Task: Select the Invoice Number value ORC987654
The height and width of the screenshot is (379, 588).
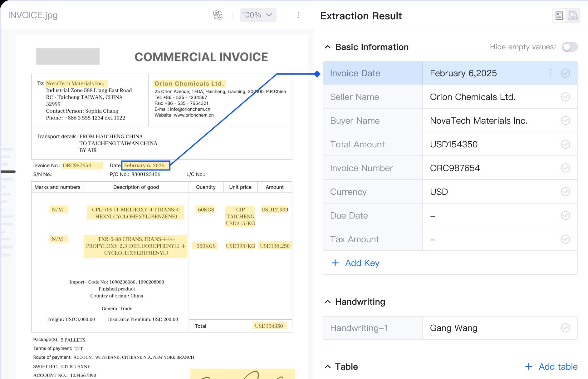Action: tap(455, 168)
